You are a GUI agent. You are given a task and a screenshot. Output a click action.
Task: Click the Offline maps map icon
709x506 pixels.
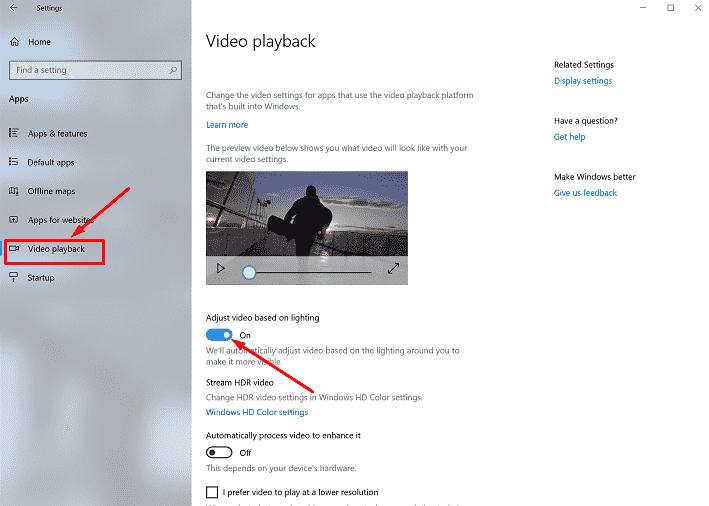(14, 191)
